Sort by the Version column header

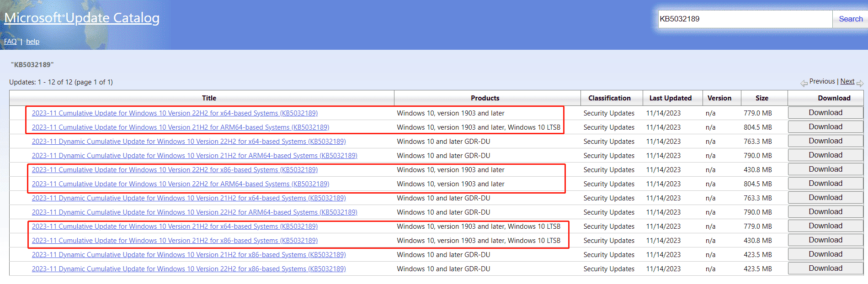coord(719,98)
